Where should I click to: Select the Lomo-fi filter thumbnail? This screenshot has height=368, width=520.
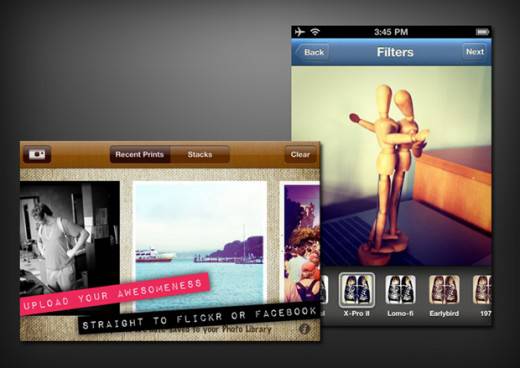point(400,290)
